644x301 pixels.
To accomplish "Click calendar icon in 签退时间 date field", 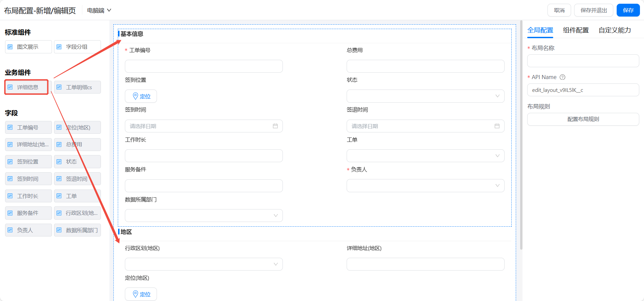I will coord(497,126).
